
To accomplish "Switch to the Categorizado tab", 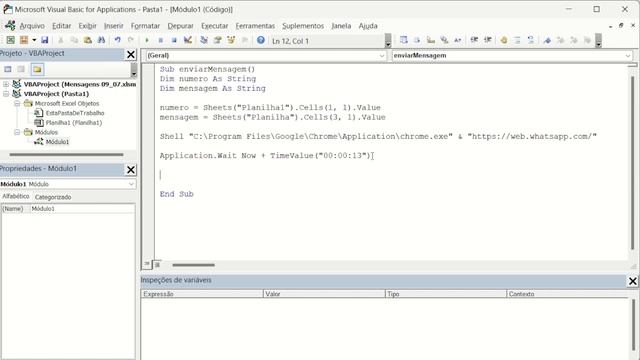I will click(53, 197).
